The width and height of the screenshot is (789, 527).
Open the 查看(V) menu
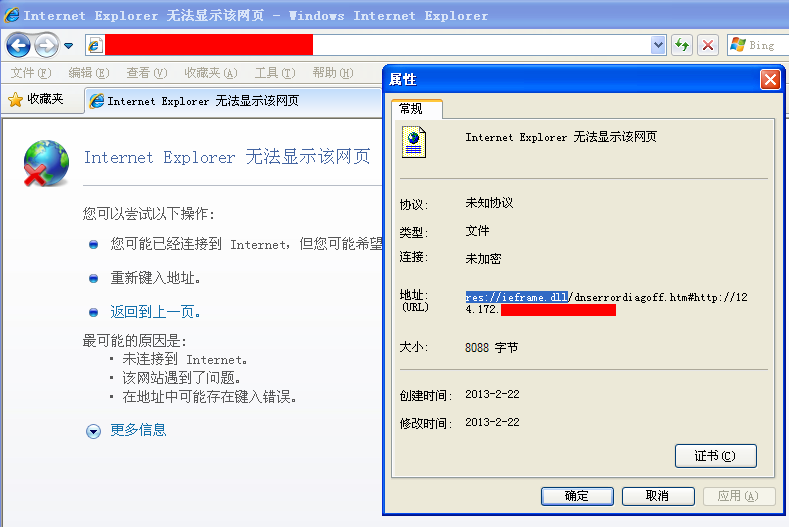tap(147, 73)
